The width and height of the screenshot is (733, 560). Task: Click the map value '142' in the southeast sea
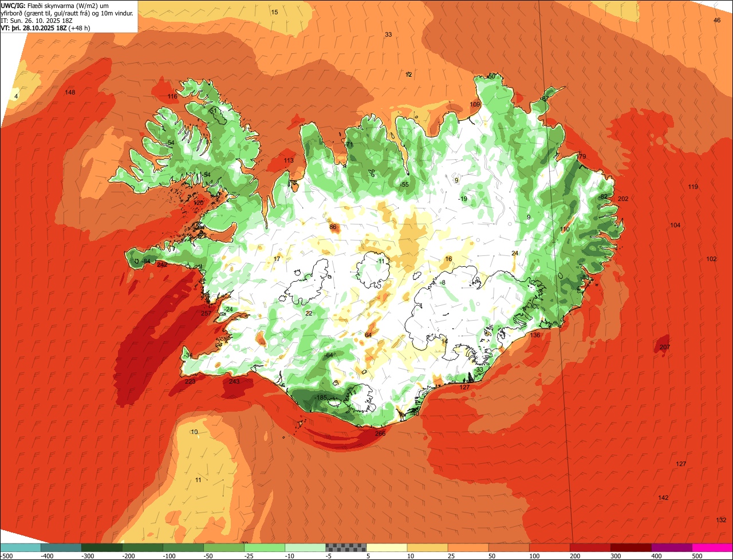pyautogui.click(x=663, y=498)
